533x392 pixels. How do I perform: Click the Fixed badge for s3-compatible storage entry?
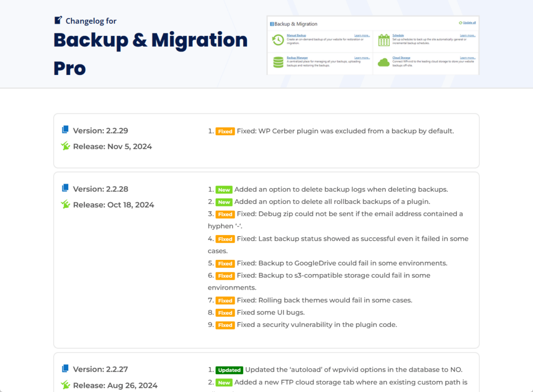click(x=225, y=276)
